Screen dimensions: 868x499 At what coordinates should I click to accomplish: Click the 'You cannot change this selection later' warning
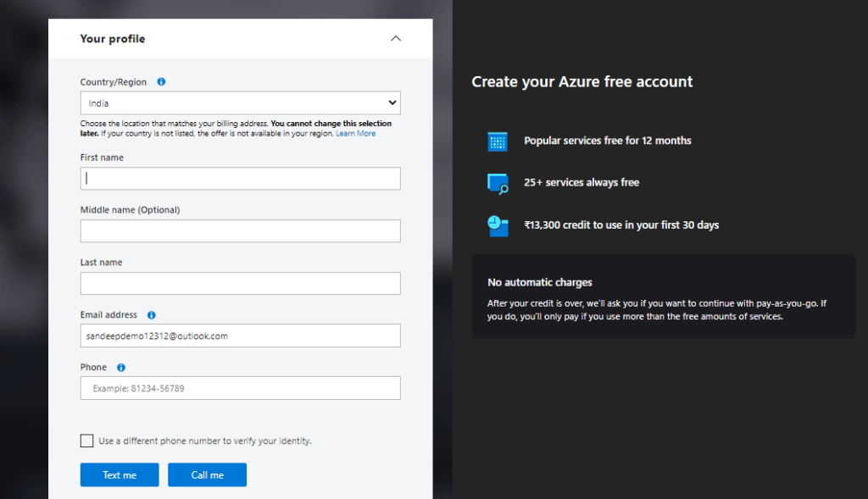coord(236,128)
